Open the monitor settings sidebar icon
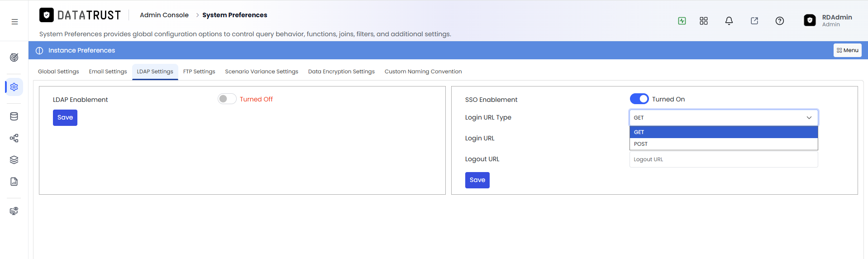868x259 pixels. click(x=14, y=211)
